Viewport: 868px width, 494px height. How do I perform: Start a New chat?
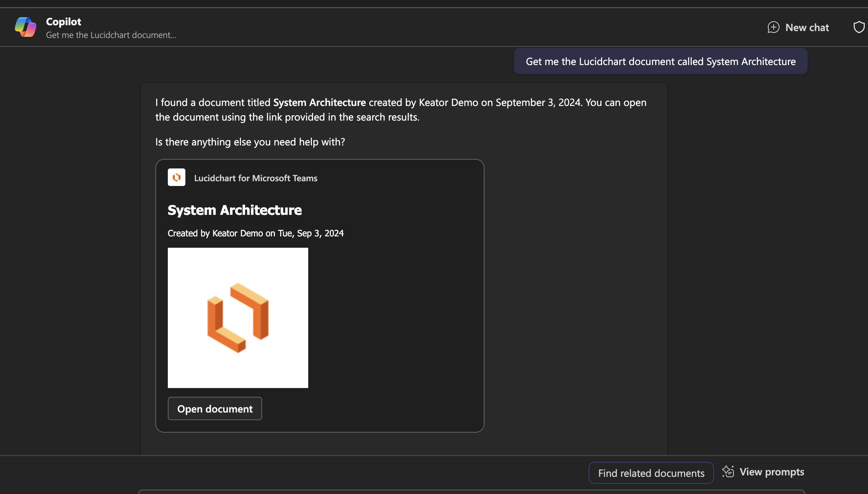click(798, 27)
